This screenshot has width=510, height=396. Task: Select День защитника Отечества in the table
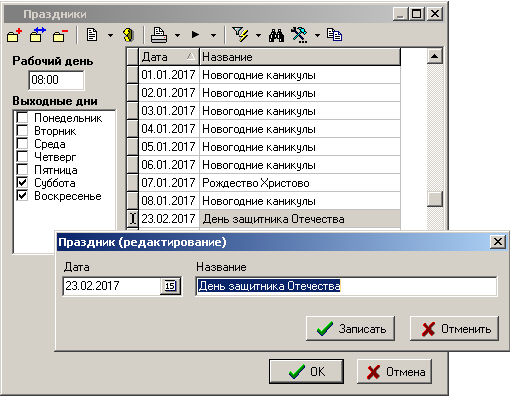[300, 219]
